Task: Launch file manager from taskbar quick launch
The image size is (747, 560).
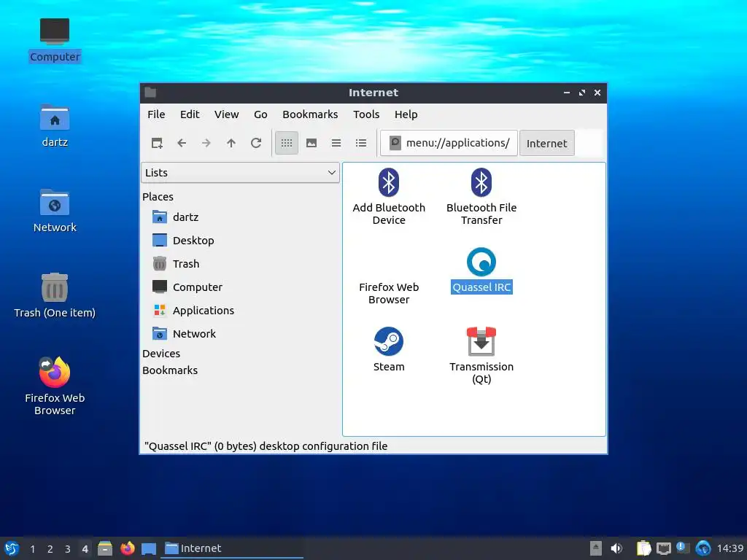Action: pyautogui.click(x=105, y=548)
